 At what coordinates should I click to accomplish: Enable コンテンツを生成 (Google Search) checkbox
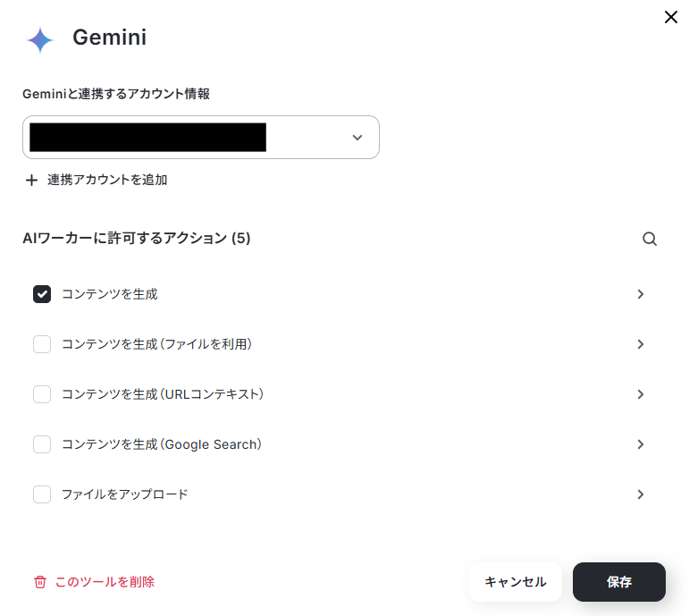(42, 444)
